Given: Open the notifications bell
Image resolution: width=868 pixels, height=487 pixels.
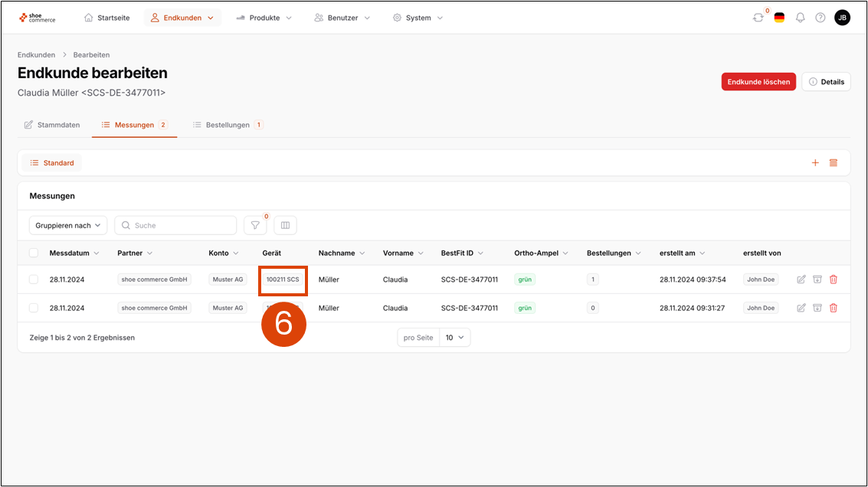Looking at the screenshot, I should [800, 18].
